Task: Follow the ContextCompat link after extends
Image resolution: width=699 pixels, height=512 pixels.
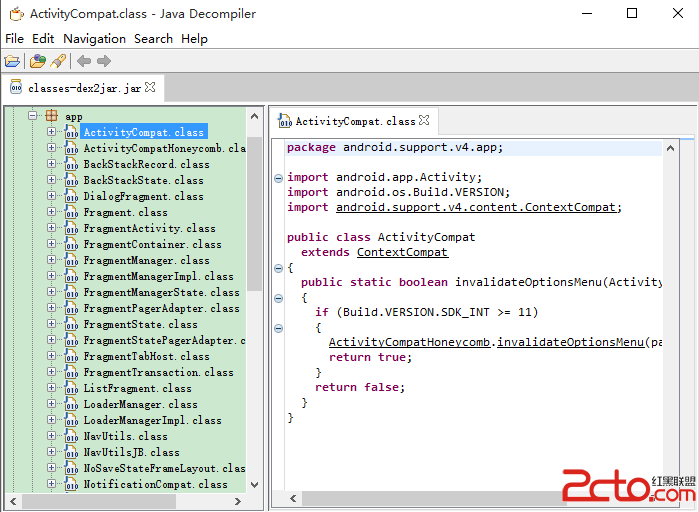Action: 402,252
